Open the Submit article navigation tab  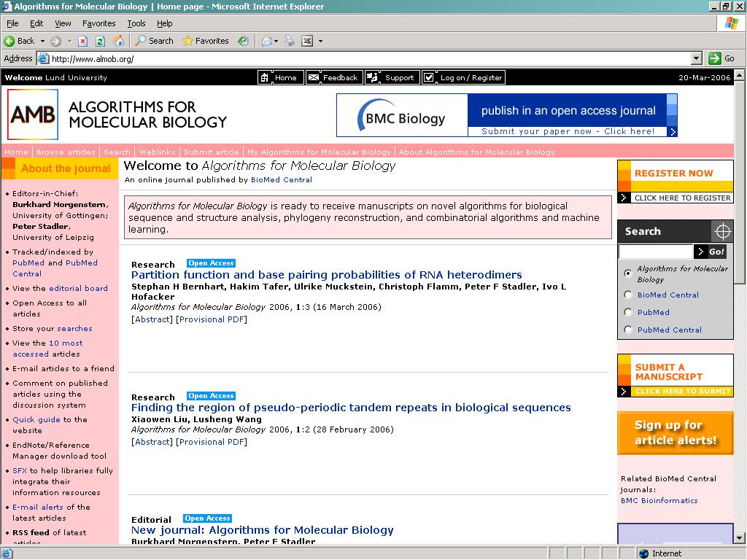click(212, 152)
